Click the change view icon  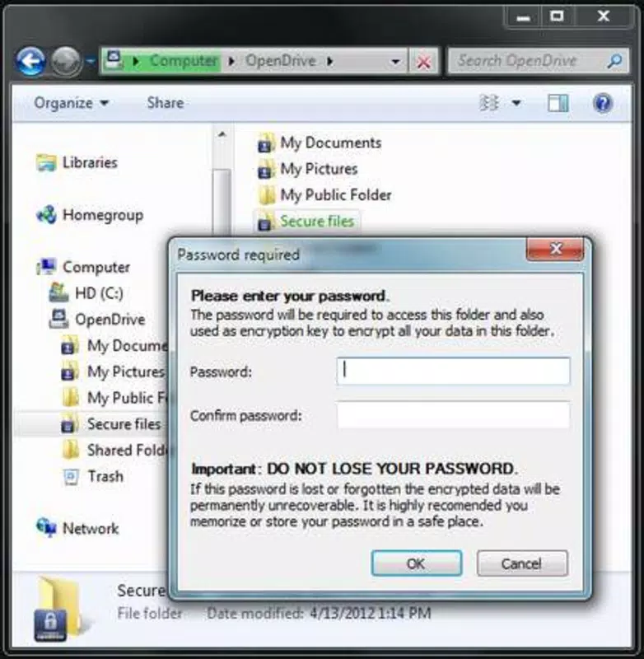488,103
